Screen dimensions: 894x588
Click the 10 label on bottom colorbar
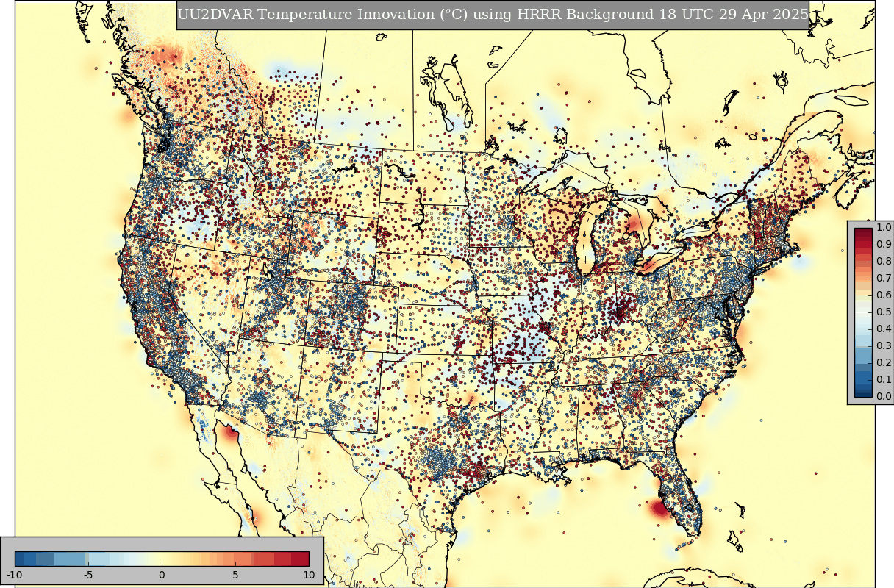tap(309, 573)
